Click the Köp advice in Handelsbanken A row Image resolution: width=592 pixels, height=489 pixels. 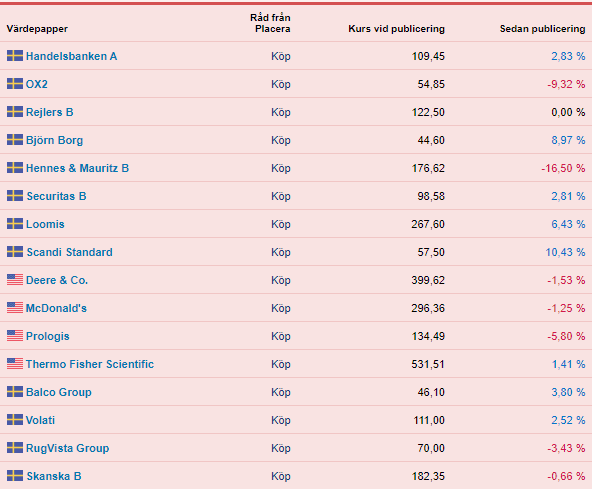[281, 56]
